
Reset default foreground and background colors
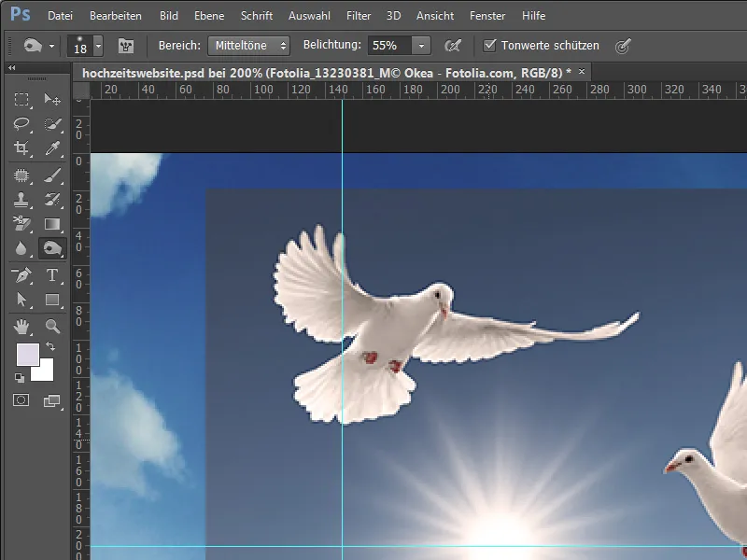pos(20,378)
